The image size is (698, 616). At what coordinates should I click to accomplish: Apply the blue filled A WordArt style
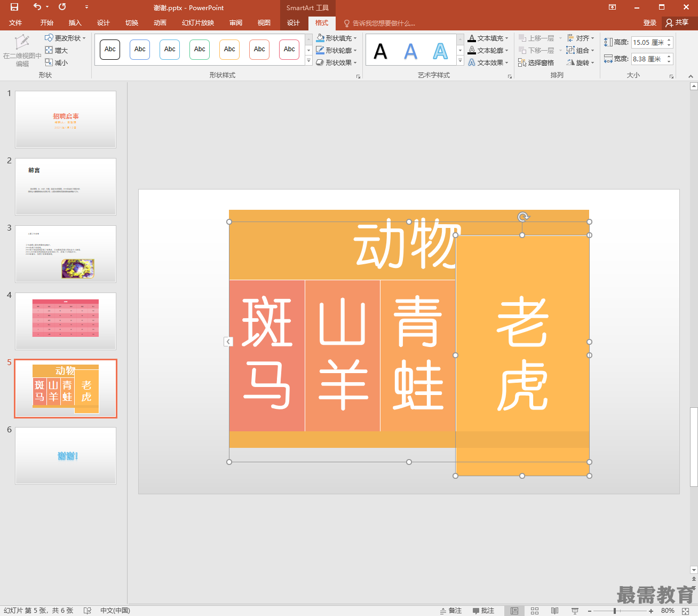point(410,51)
